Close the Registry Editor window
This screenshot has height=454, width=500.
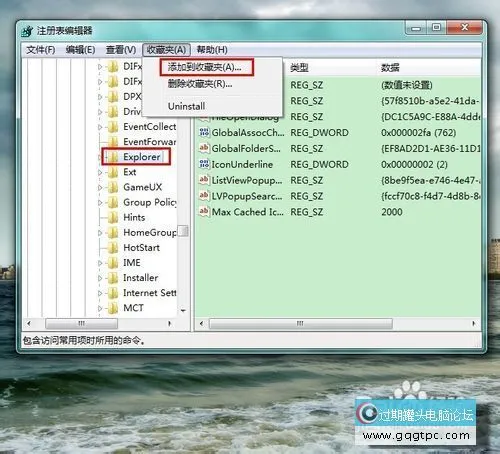pos(464,27)
